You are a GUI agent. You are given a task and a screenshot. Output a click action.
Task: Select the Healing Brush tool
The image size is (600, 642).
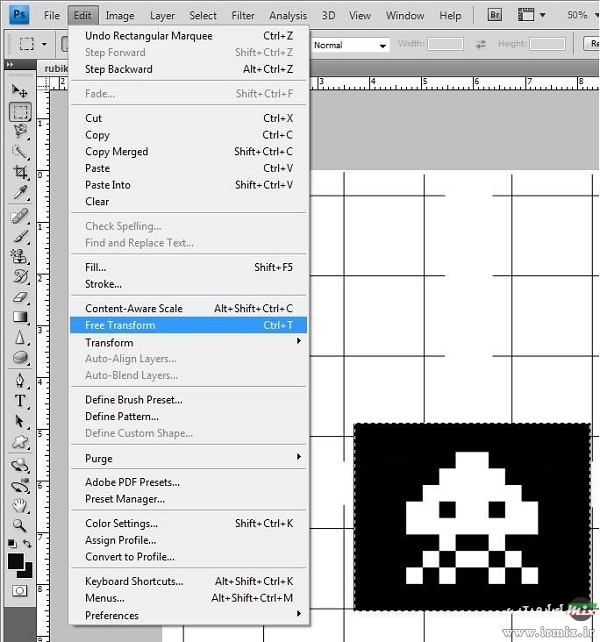pyautogui.click(x=20, y=216)
